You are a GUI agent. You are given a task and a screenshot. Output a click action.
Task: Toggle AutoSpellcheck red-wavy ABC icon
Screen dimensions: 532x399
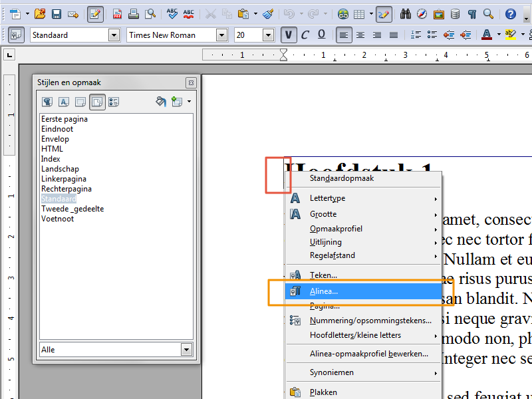coord(189,14)
